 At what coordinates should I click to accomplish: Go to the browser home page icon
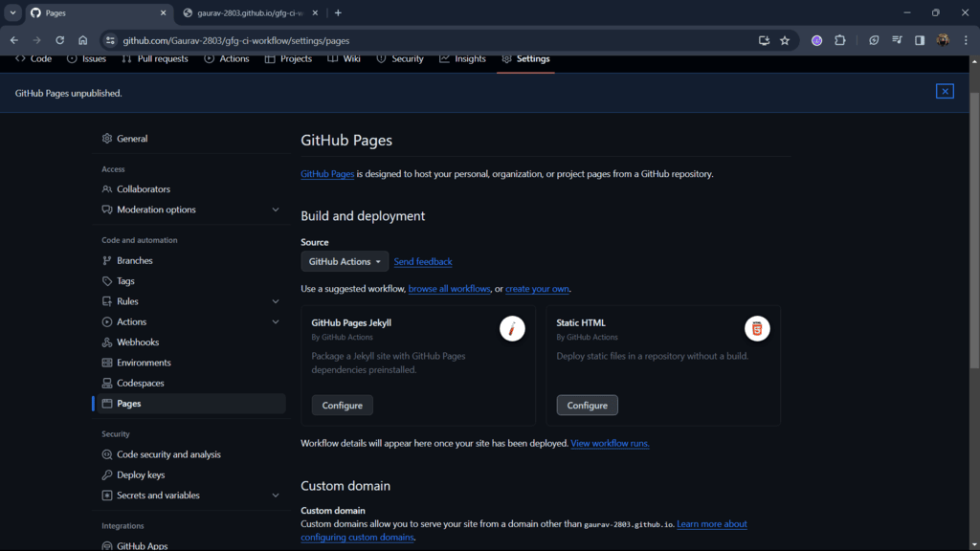(83, 40)
